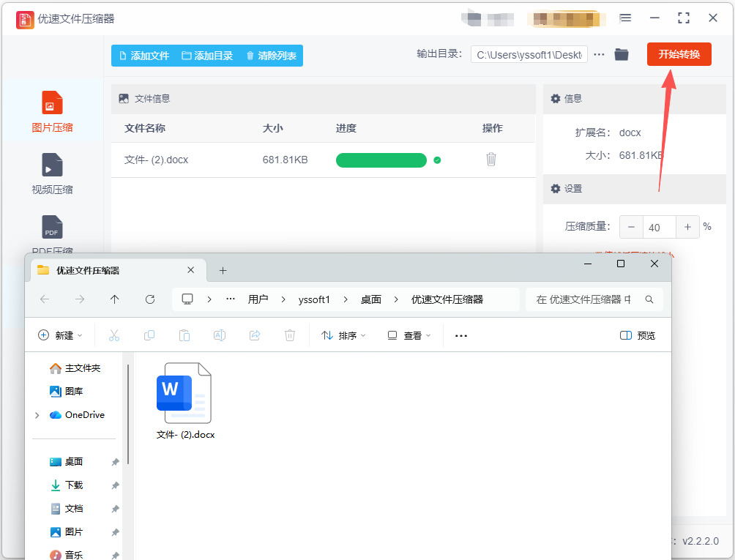
Task: Click the 添加文件 button
Action: pos(143,56)
